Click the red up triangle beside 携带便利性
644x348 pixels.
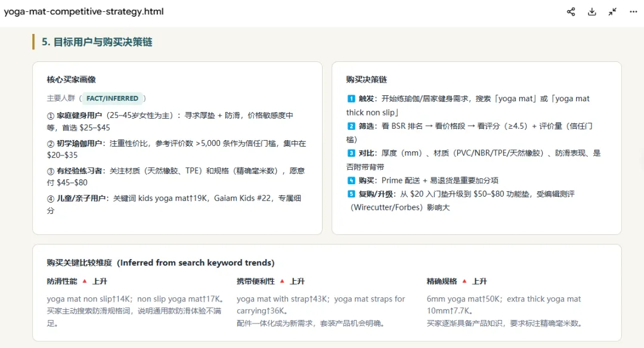(x=282, y=281)
